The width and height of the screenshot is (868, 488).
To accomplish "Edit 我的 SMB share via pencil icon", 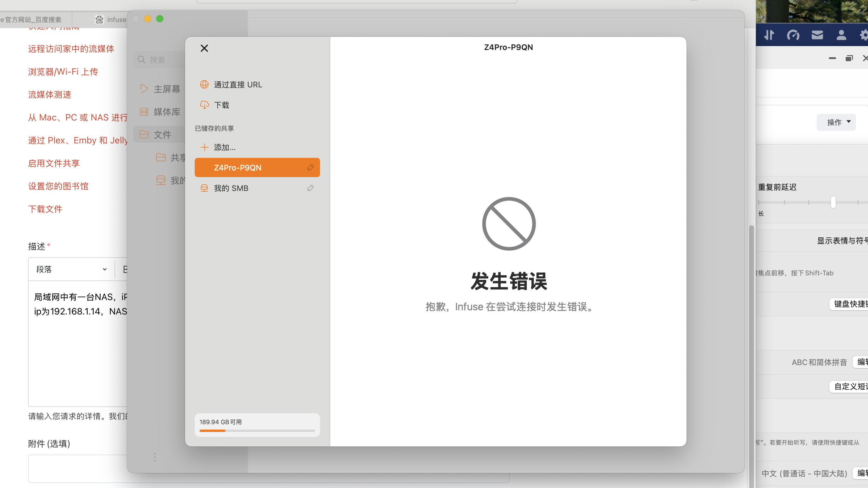I will click(310, 188).
